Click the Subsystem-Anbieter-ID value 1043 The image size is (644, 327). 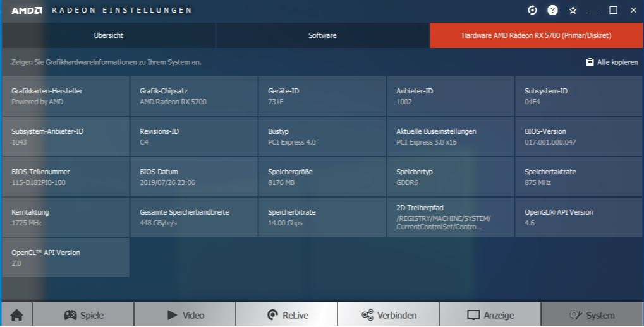[x=20, y=142]
